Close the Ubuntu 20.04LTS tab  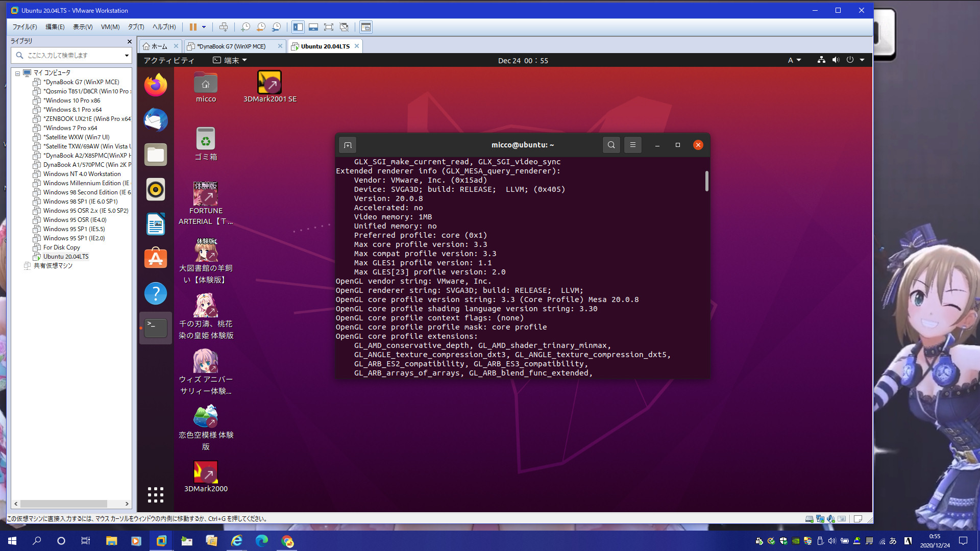click(x=357, y=46)
